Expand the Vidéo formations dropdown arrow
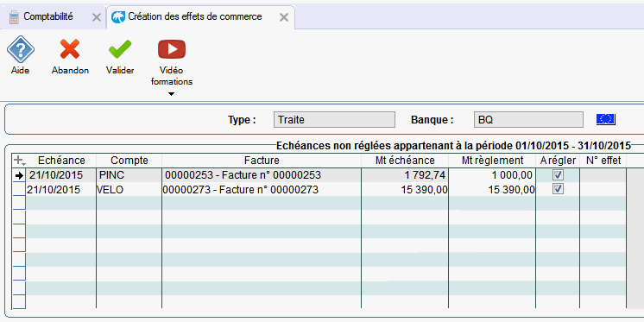The height and width of the screenshot is (322, 644). tap(171, 94)
